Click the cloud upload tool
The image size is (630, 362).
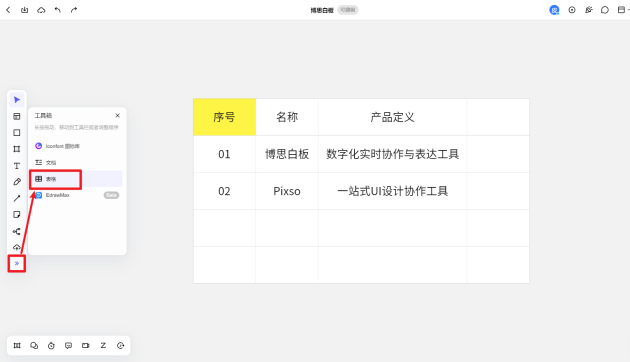[17, 247]
